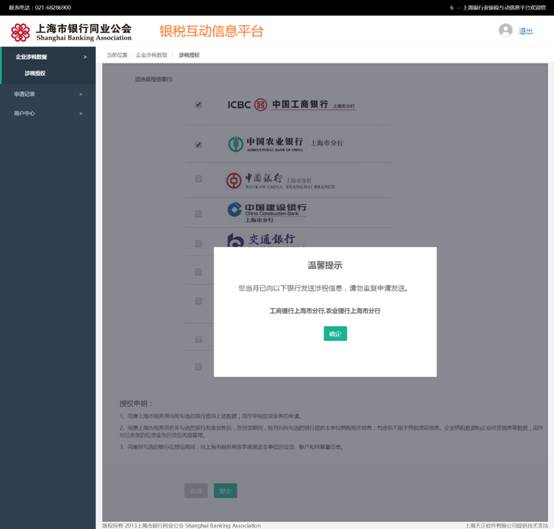Click the 退出 logout link
The height and width of the screenshot is (529, 554).
tap(525, 31)
